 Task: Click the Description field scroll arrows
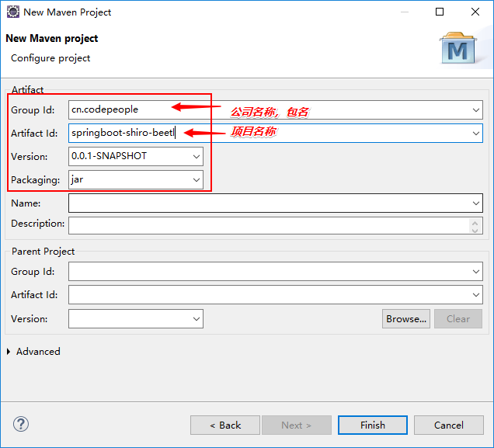click(475, 226)
